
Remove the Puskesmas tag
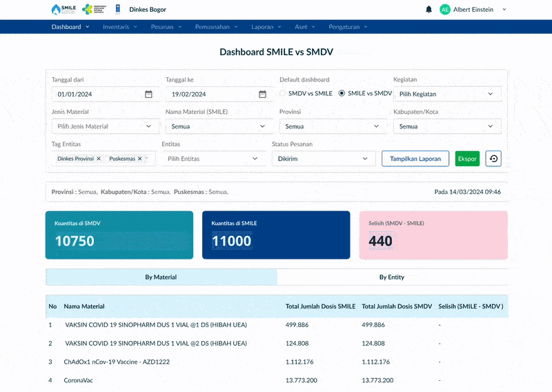[140, 159]
